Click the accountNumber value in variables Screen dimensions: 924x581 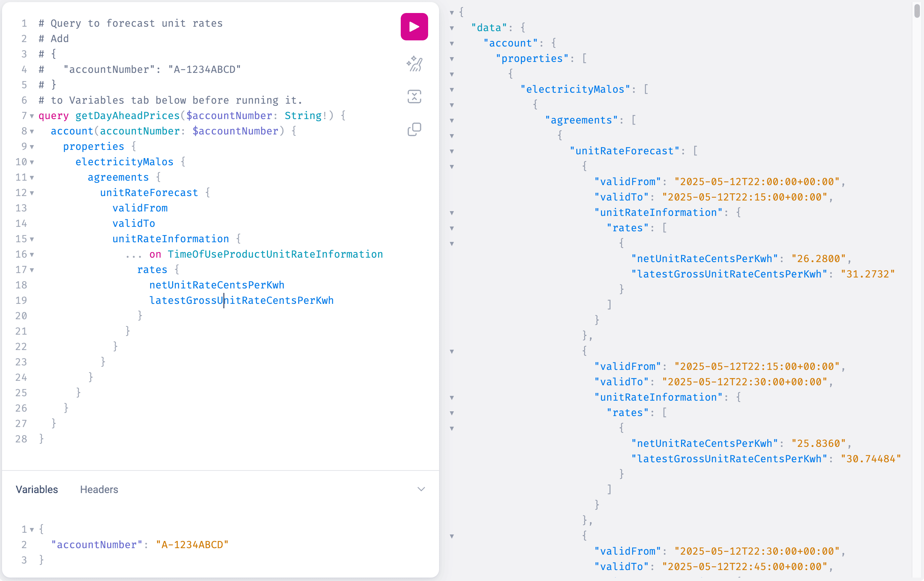(192, 544)
